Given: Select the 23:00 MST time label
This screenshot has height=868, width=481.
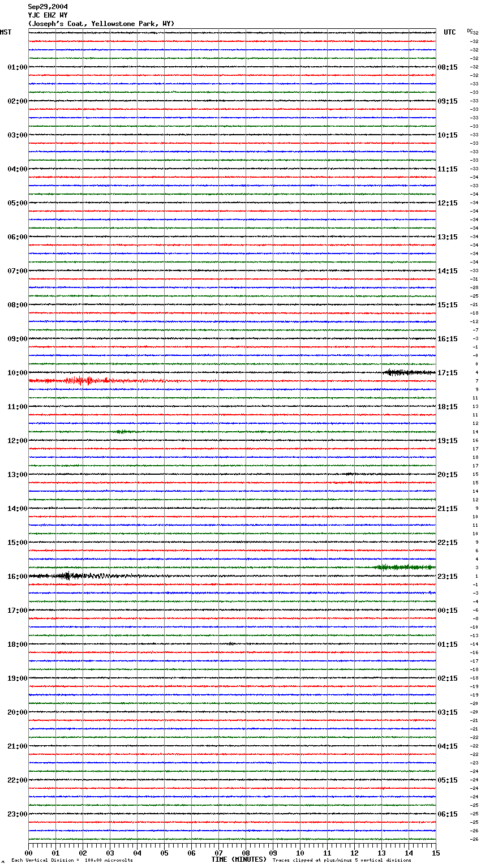Looking at the screenshot, I should (x=18, y=814).
